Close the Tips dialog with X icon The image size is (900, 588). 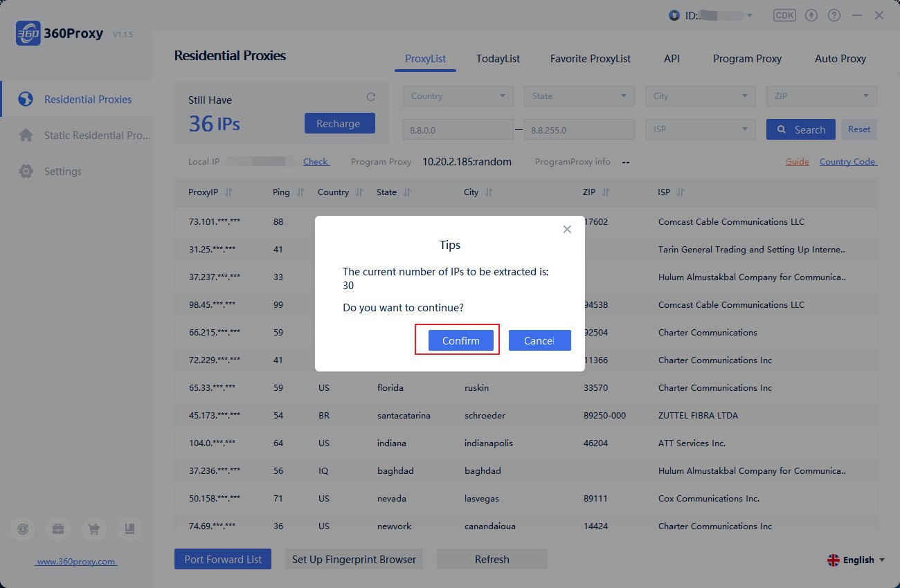point(567,229)
